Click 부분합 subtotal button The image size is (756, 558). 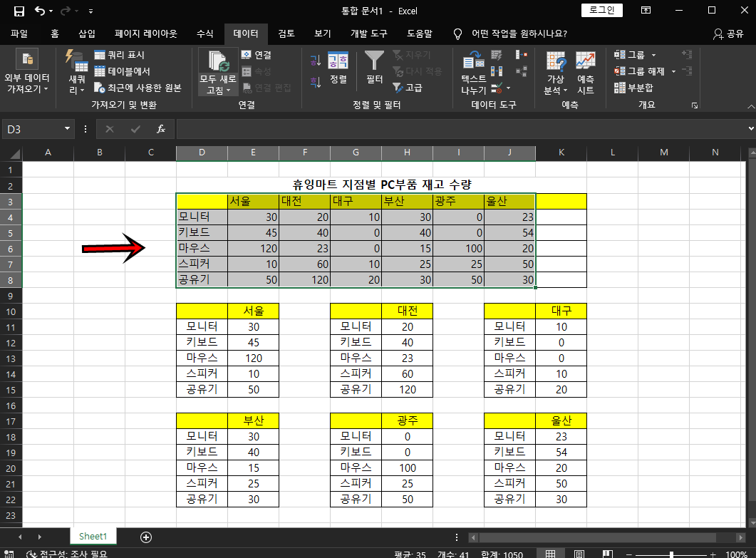(x=633, y=88)
